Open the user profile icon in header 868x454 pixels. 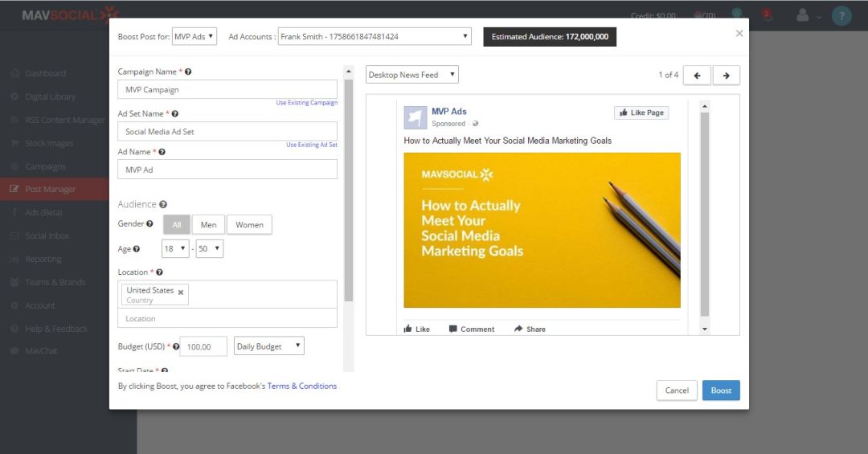(x=803, y=15)
